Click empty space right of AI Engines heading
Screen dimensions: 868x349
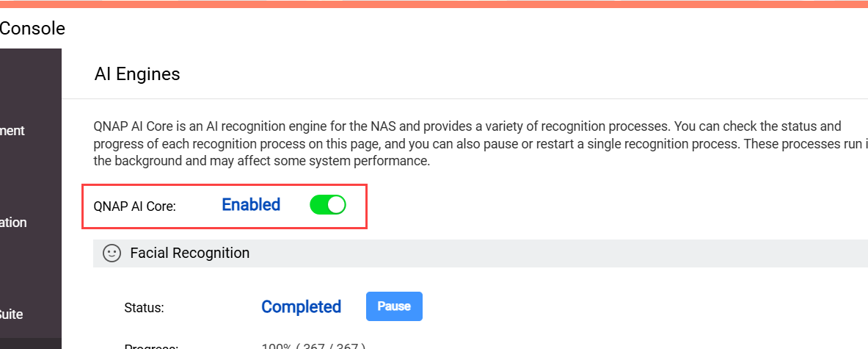coord(514,74)
